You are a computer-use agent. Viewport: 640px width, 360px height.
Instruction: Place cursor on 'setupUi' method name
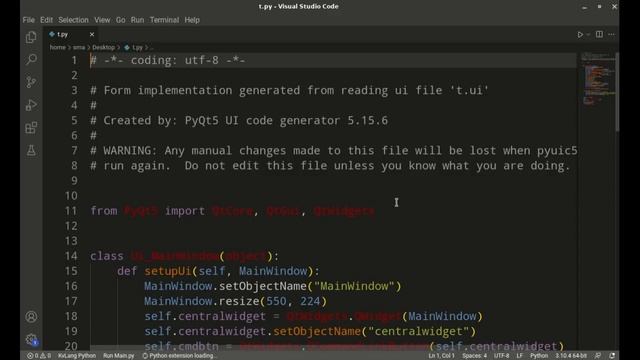click(168, 271)
